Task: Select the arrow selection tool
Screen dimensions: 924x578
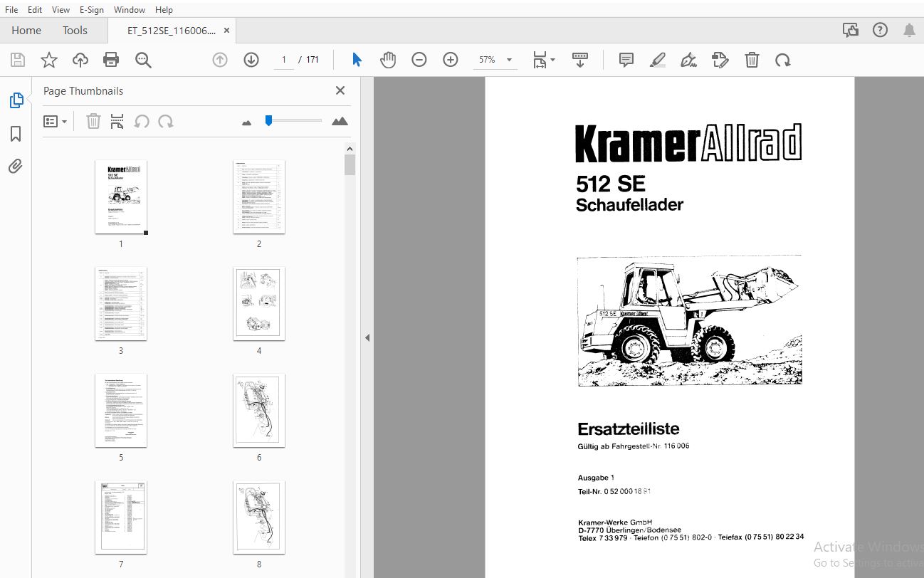Action: (357, 60)
